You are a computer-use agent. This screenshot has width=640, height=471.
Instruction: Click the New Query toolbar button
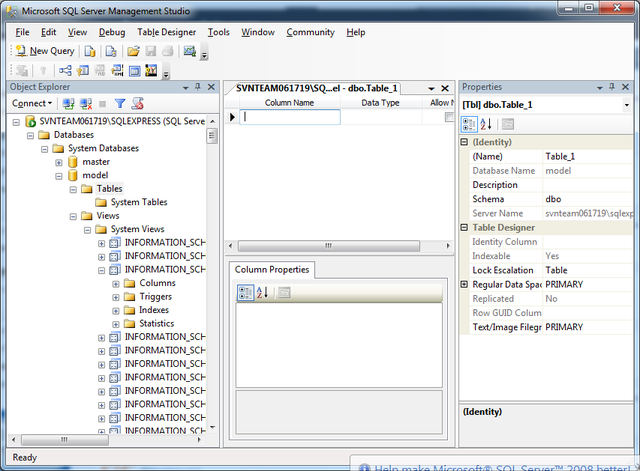[x=45, y=51]
